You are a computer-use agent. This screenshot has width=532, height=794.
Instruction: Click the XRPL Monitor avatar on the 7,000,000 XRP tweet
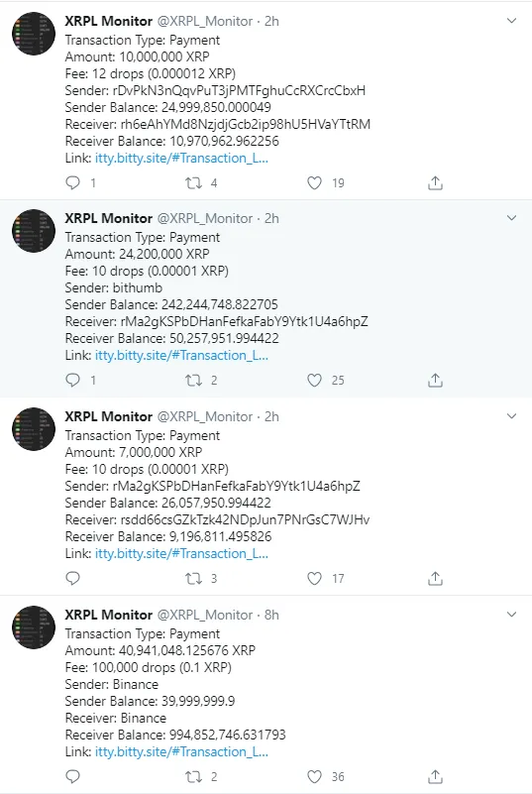[x=34, y=429]
